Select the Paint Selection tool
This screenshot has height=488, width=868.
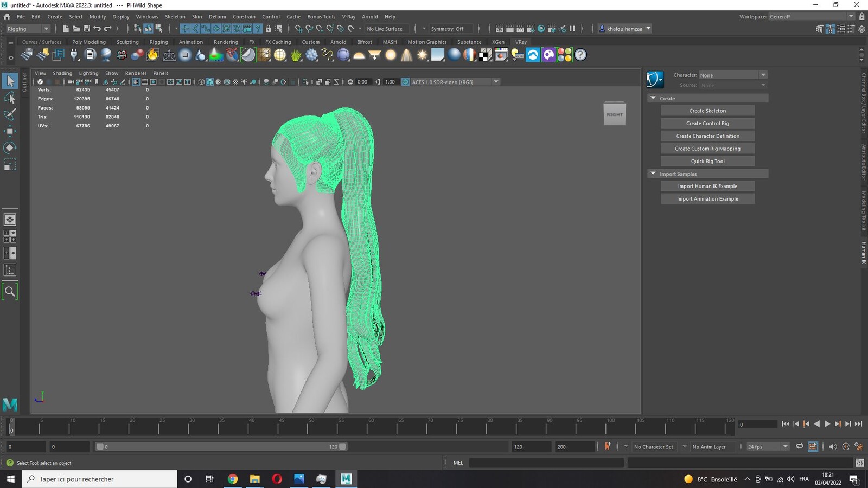point(10,114)
